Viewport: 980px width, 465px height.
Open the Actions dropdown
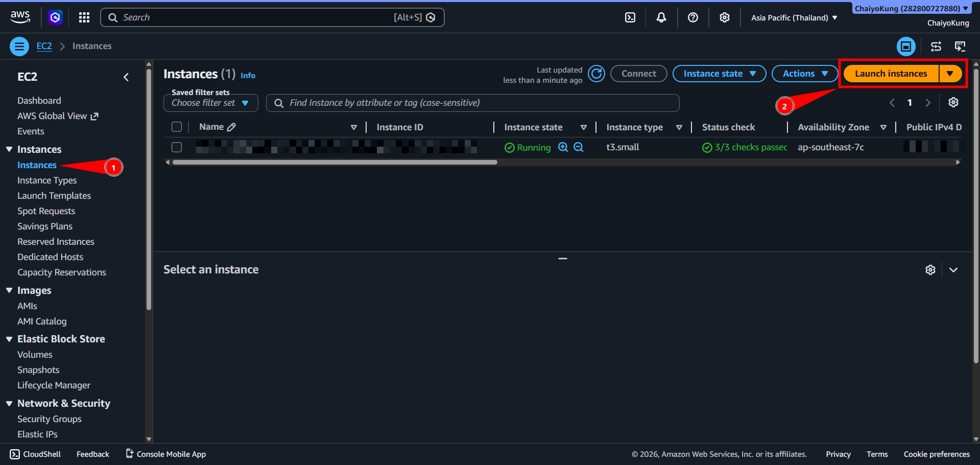804,74
